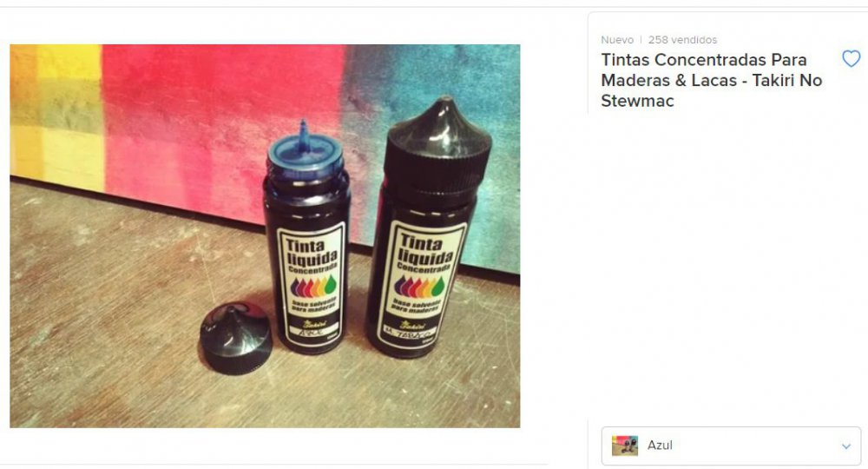Select the small thumbnail beside Azul

point(624,446)
